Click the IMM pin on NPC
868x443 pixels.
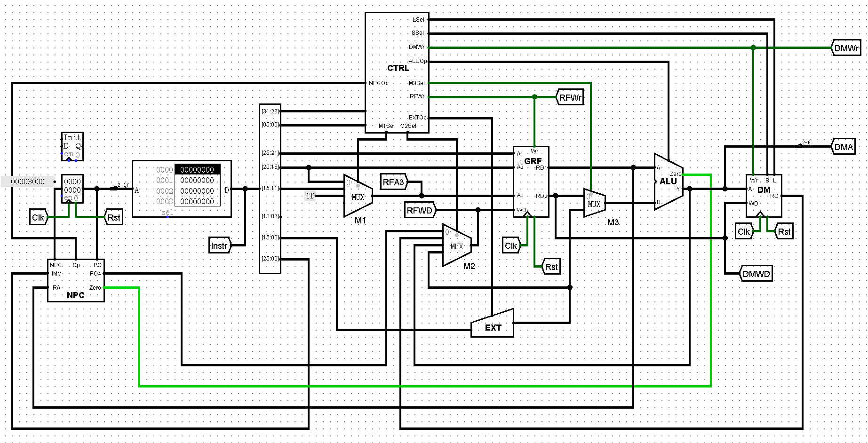[57, 274]
